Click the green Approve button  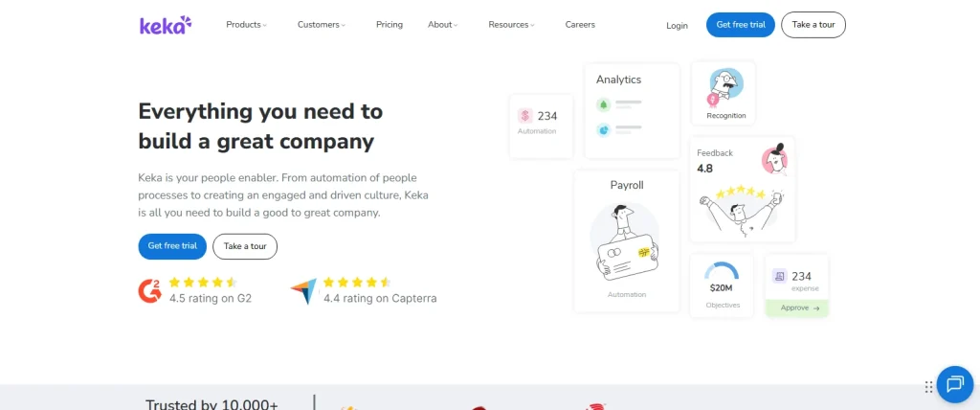796,308
